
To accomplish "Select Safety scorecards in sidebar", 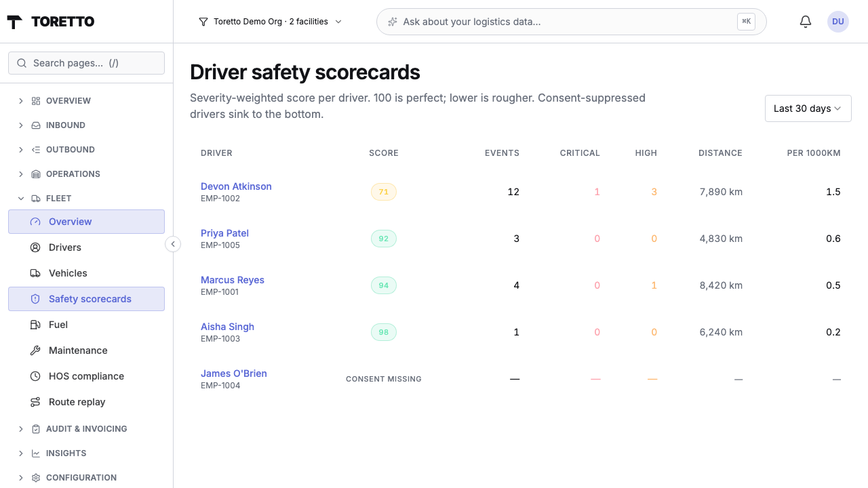I will point(86,299).
